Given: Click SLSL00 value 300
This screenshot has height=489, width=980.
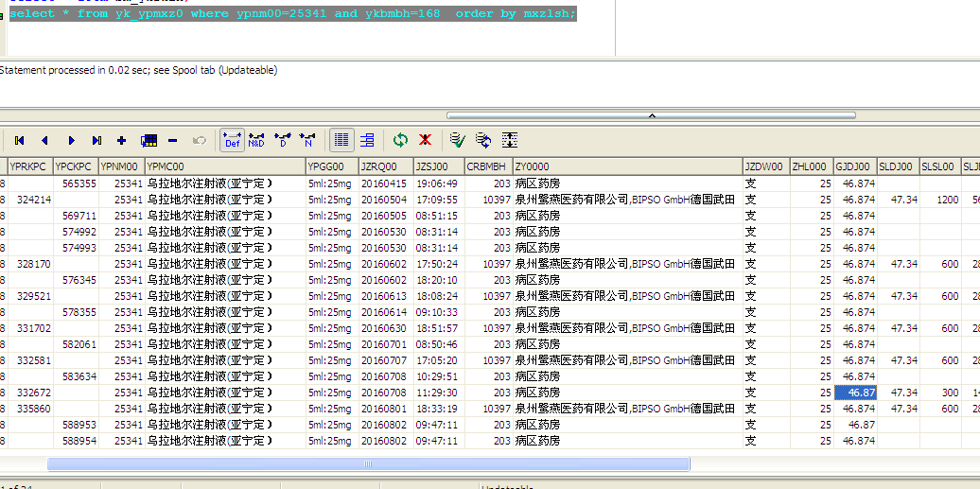Looking at the screenshot, I should pyautogui.click(x=940, y=393).
